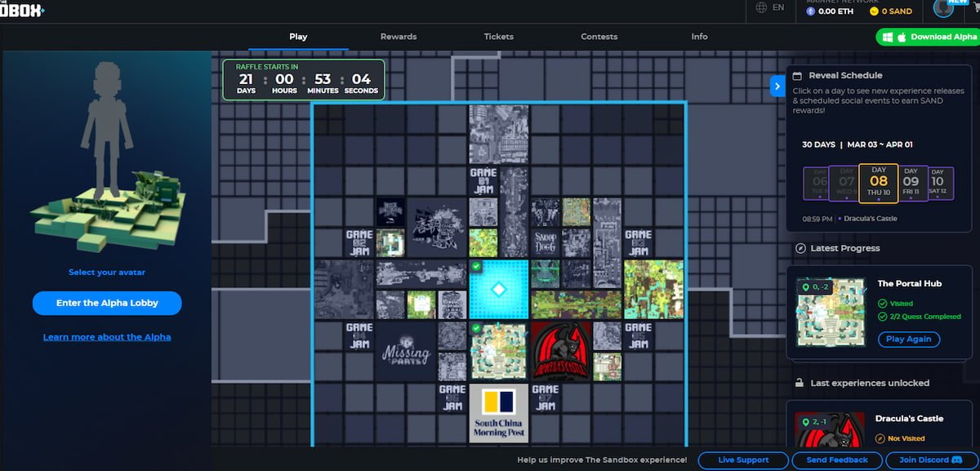980x471 pixels.
Task: Select the Missing Parts experience tile
Action: [406, 352]
